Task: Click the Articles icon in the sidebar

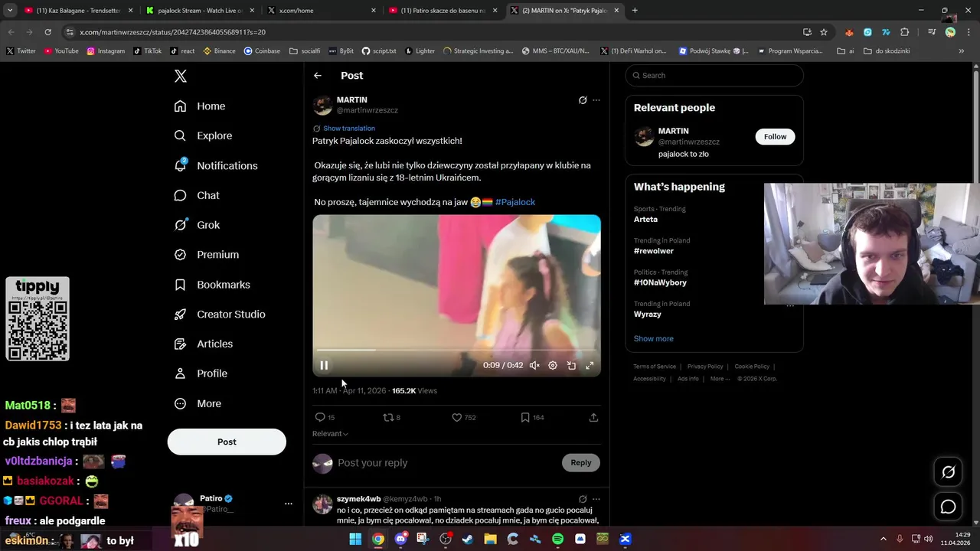Action: pyautogui.click(x=180, y=344)
